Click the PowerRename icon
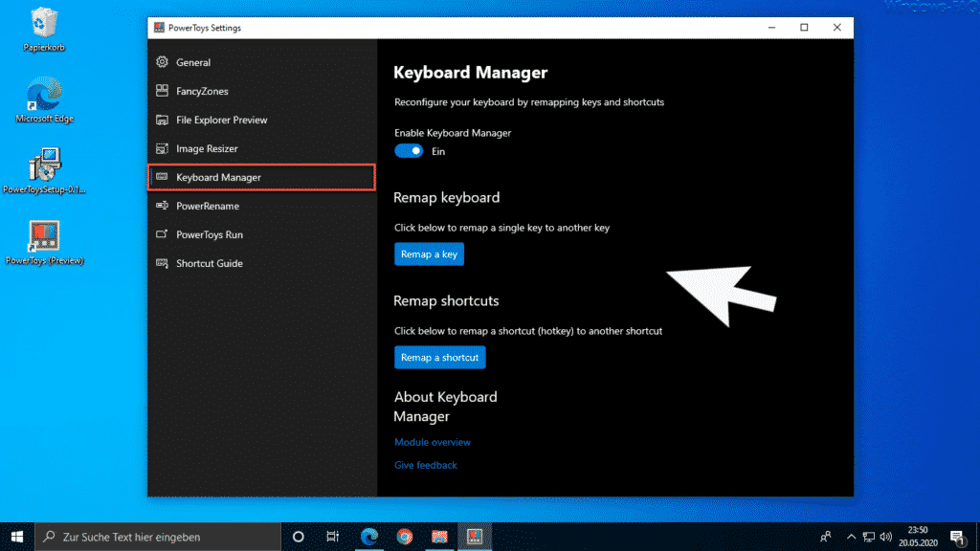Viewport: 980px width, 551px height. (x=162, y=206)
